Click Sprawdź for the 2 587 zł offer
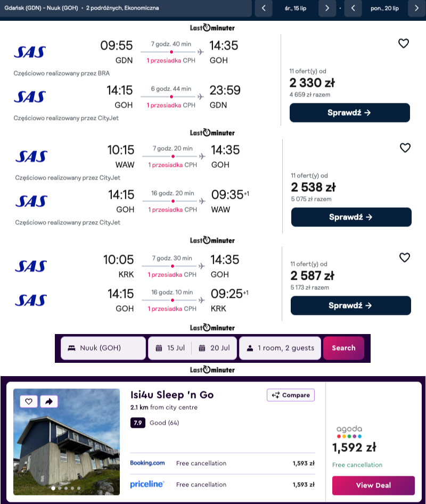The image size is (426, 504). (350, 306)
